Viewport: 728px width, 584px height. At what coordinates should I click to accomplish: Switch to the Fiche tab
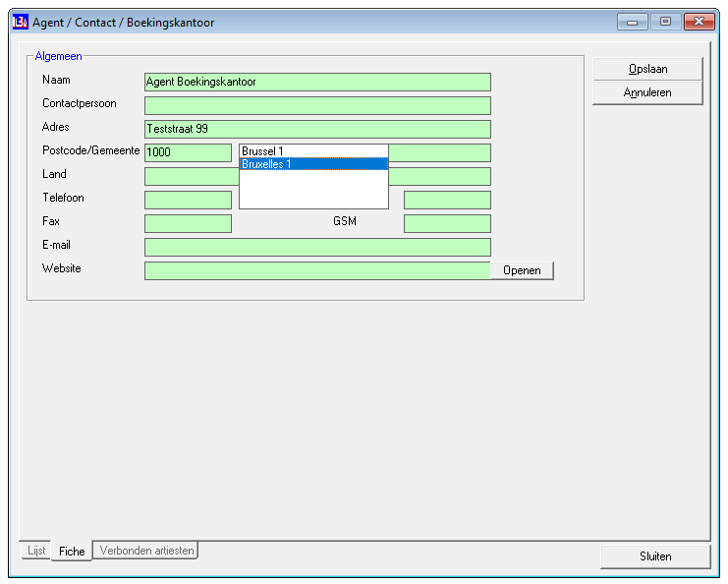72,551
